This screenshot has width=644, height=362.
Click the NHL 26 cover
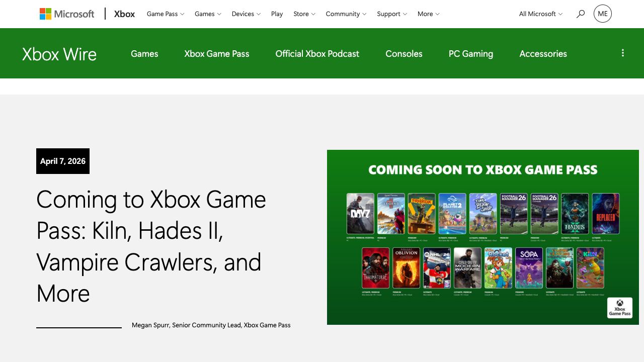(x=437, y=268)
